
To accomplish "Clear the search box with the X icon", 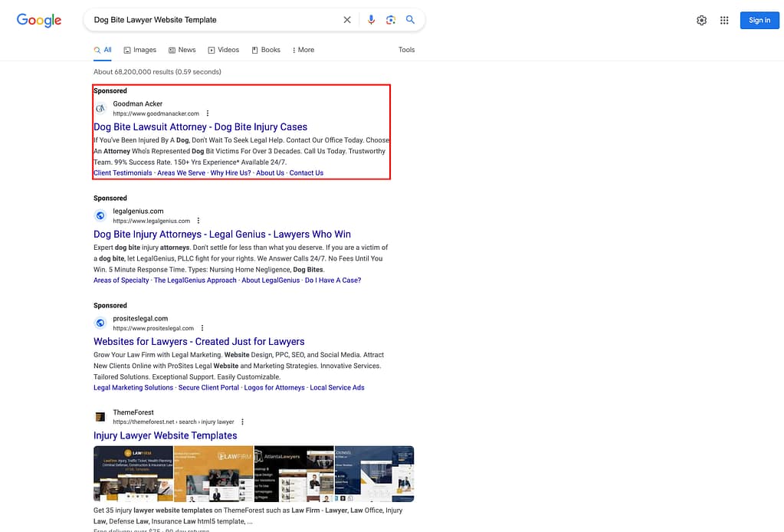I will click(x=347, y=20).
